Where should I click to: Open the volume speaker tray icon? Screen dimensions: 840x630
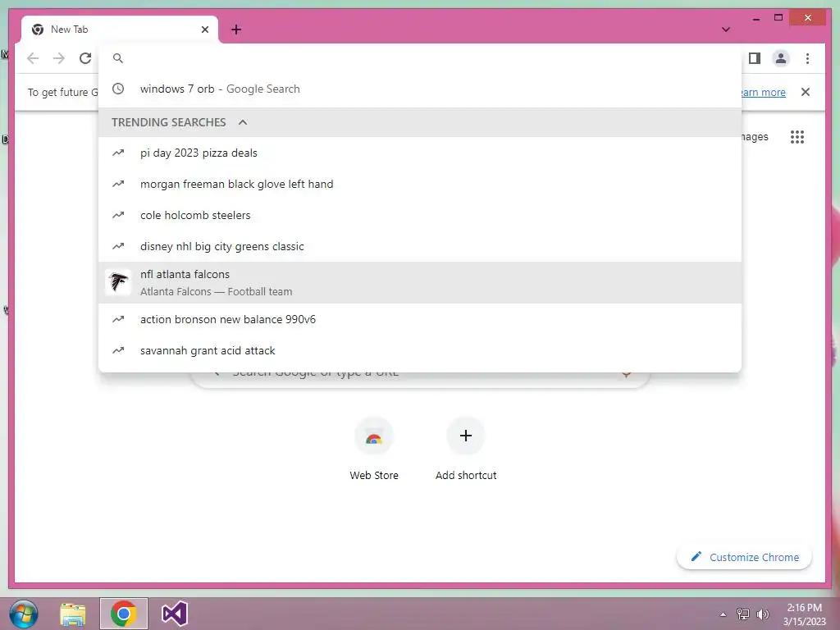763,614
